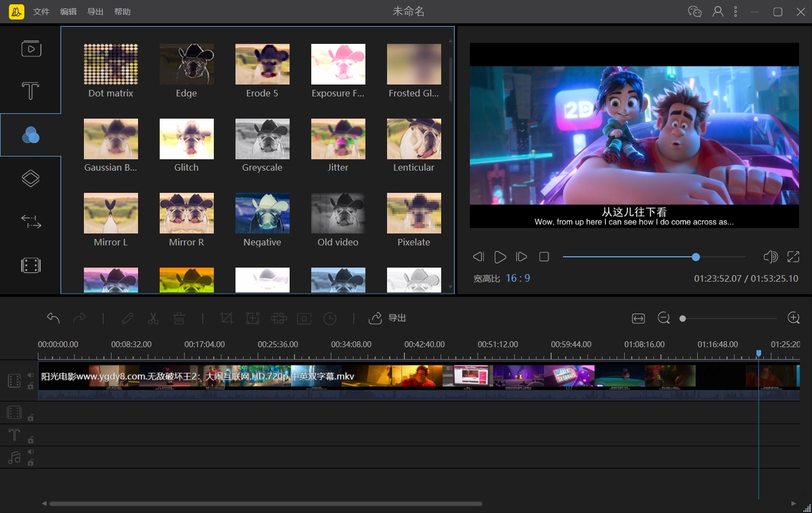Viewport: 812px width, 513px height.
Task: Zoom in the timeline with plus magnifier
Action: pyautogui.click(x=794, y=318)
